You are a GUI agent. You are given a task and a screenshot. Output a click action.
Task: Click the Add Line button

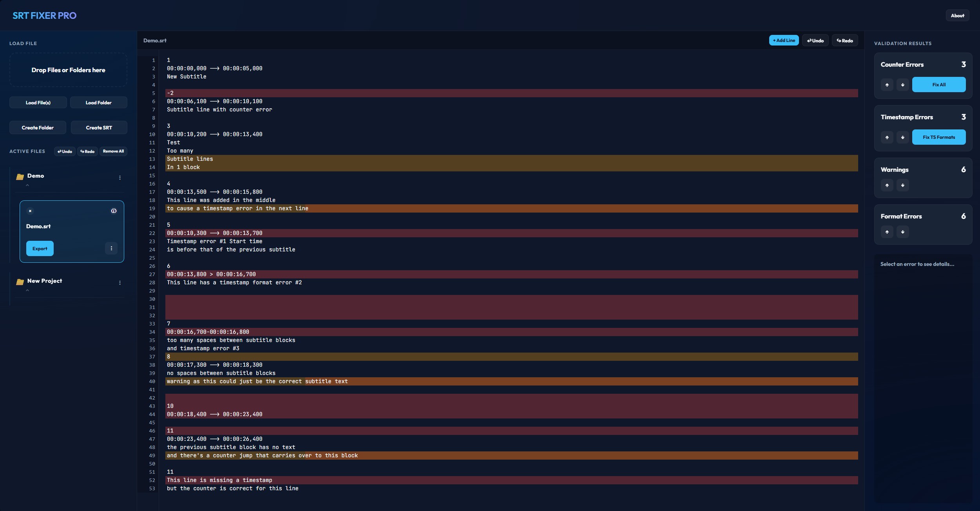pos(784,40)
